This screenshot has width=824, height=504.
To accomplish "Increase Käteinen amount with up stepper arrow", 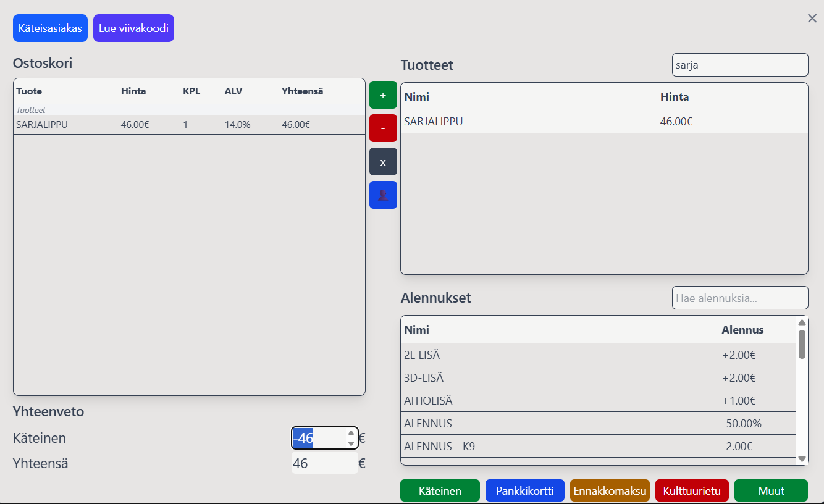I will (x=351, y=433).
